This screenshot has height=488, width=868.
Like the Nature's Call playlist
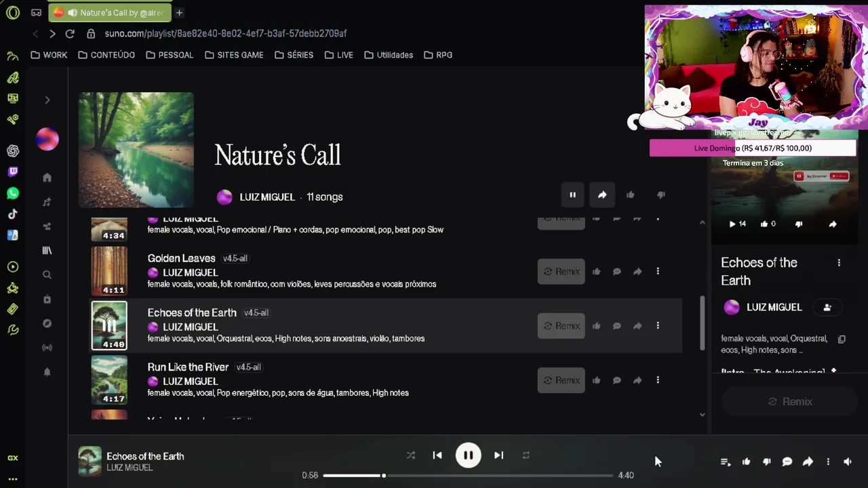(x=631, y=195)
